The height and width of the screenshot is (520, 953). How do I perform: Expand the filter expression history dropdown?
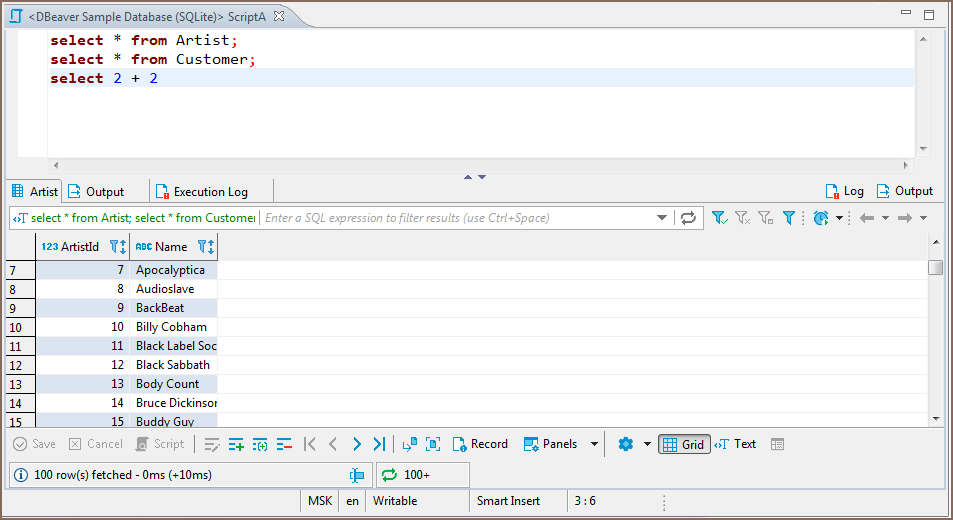point(662,218)
